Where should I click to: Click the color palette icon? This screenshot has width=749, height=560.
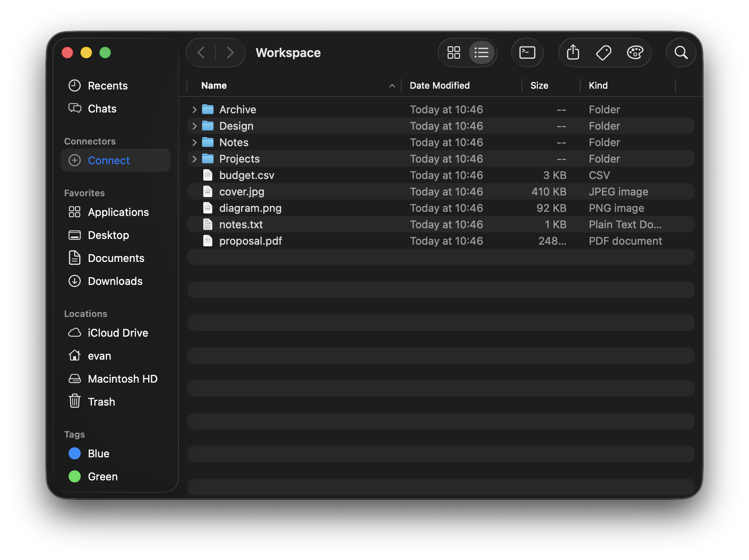635,53
